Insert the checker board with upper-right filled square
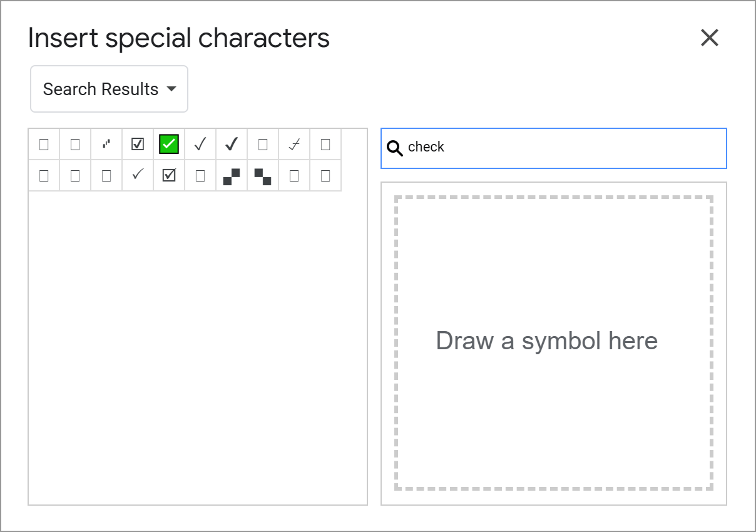This screenshot has height=532, width=756. (232, 176)
